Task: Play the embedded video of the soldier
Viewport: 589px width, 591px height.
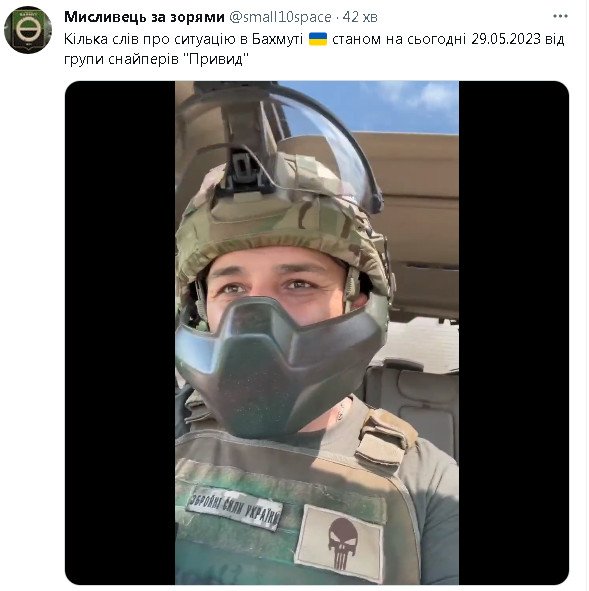Action: coord(317,333)
